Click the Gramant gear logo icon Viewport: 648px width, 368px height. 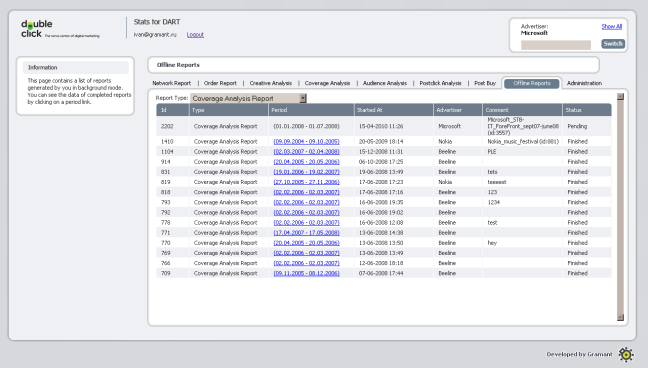[x=626, y=354]
